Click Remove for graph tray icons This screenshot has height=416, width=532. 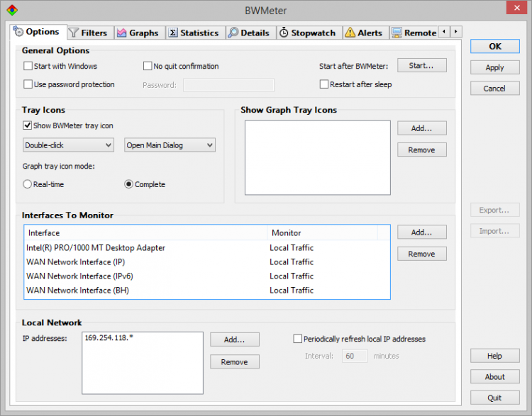tap(422, 150)
